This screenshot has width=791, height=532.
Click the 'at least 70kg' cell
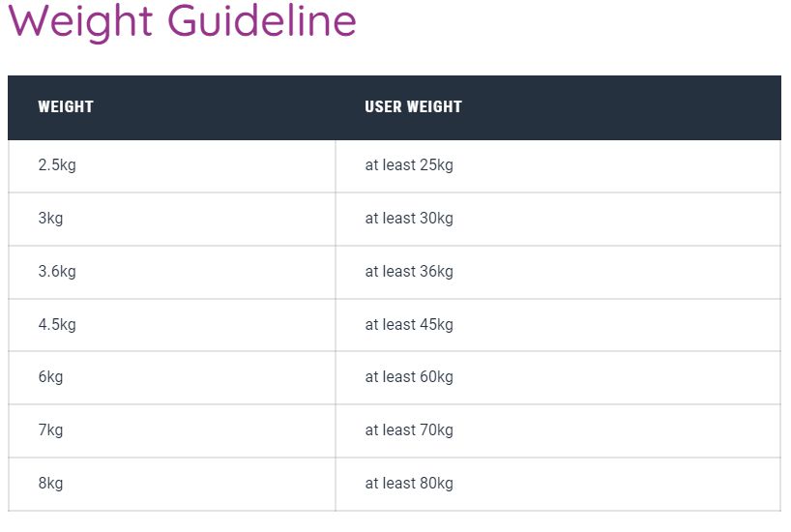(409, 430)
